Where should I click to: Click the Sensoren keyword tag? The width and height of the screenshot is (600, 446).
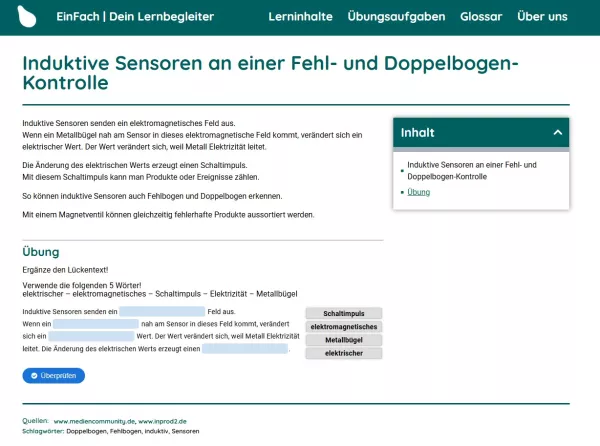pyautogui.click(x=185, y=431)
